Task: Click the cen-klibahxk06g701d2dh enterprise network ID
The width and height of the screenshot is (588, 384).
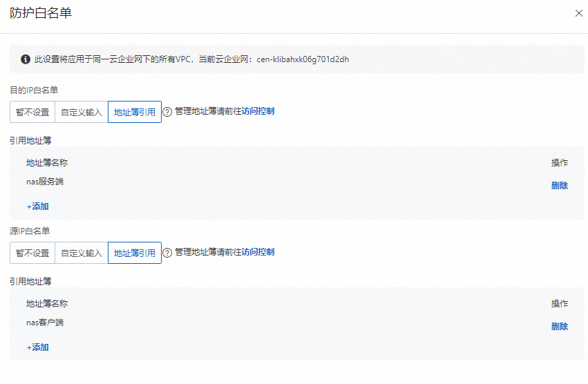Action: (x=302, y=59)
